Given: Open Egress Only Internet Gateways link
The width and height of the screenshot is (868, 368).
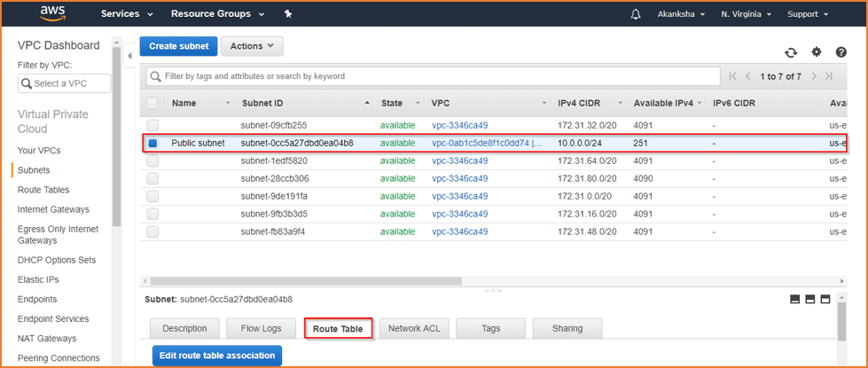Looking at the screenshot, I should [x=59, y=235].
